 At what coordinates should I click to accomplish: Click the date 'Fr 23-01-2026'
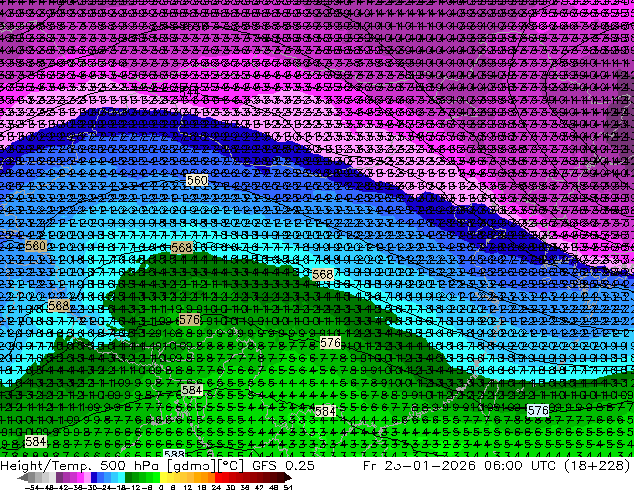(x=419, y=465)
